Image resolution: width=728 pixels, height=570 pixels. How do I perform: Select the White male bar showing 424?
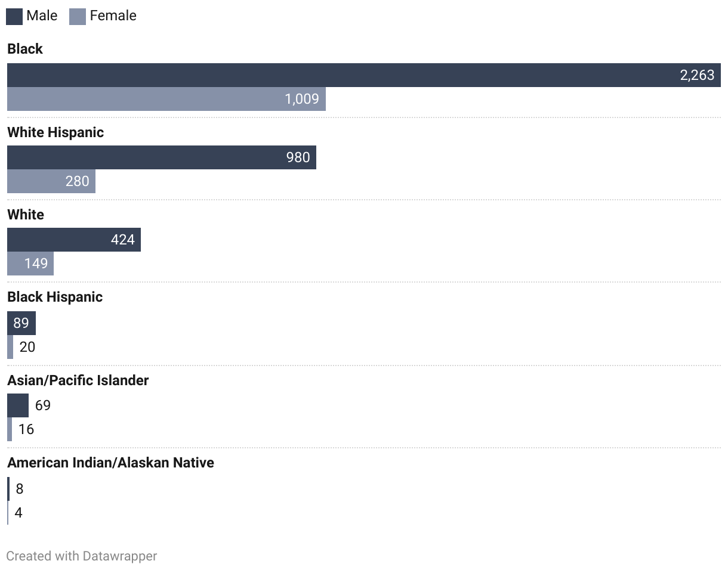click(x=73, y=240)
